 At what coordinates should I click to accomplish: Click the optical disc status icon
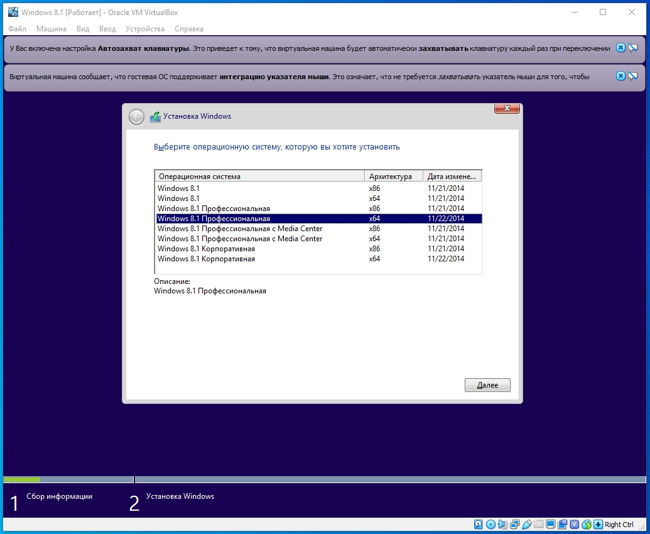tap(491, 524)
